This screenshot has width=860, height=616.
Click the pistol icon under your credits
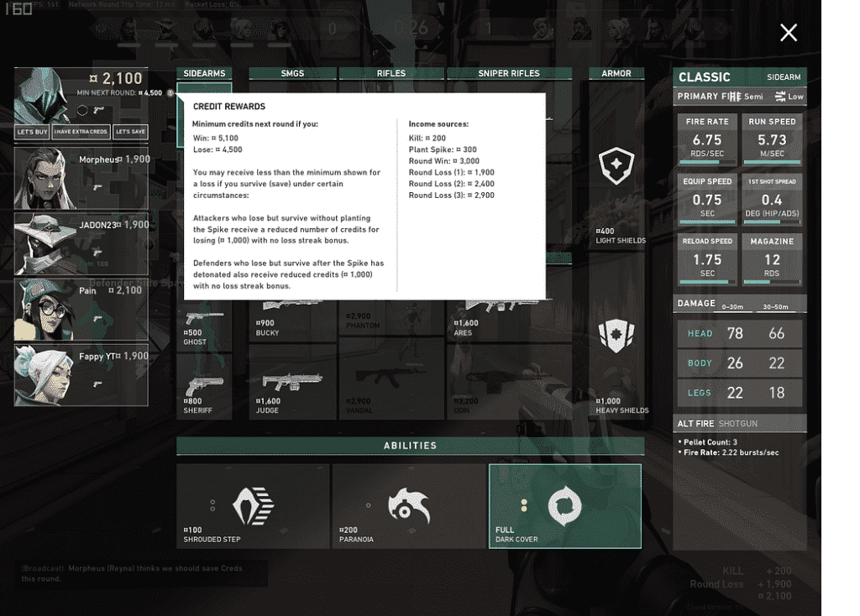(x=99, y=110)
